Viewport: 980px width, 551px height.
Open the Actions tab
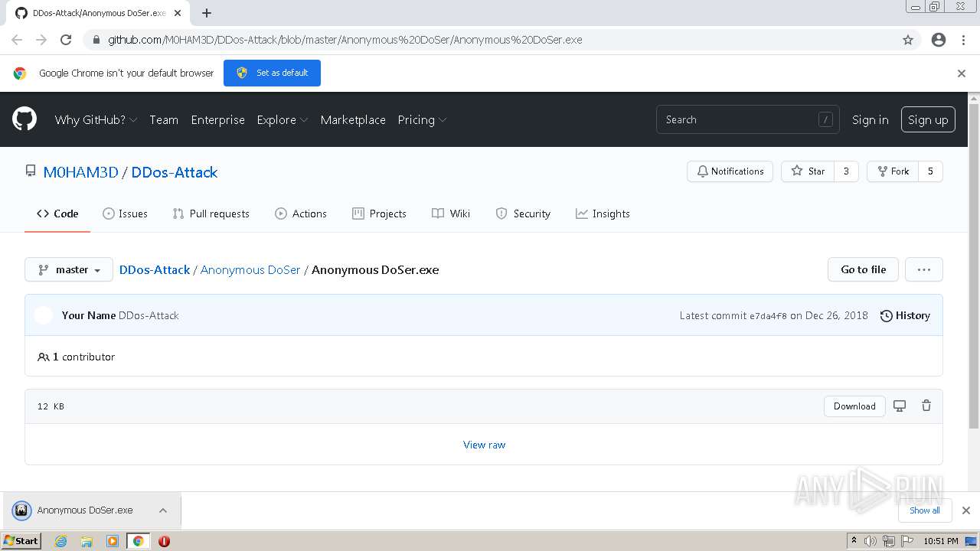point(301,214)
